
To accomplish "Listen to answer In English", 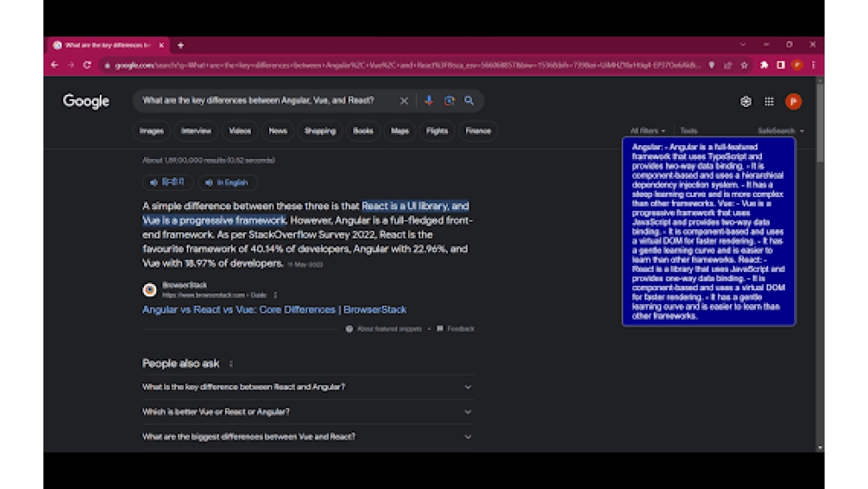I will point(227,182).
